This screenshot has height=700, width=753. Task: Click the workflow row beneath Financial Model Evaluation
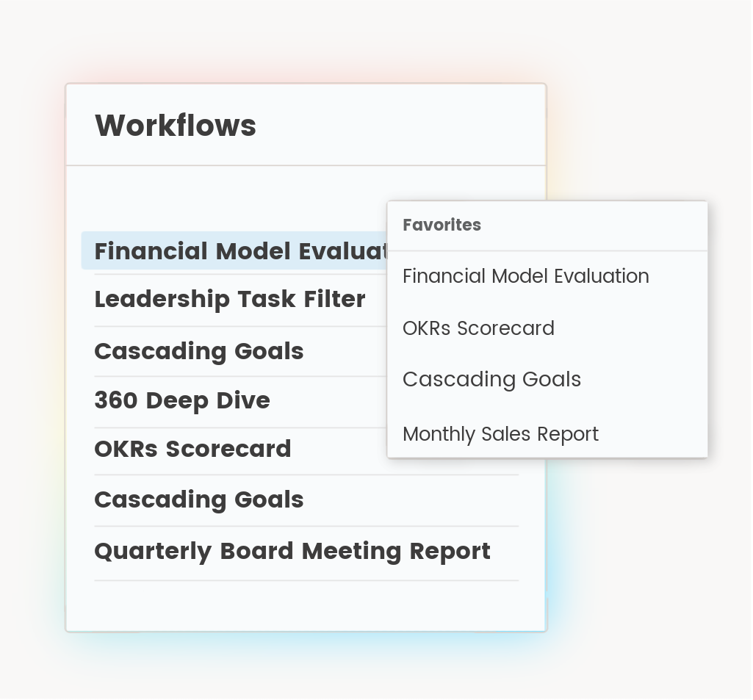coord(230,300)
